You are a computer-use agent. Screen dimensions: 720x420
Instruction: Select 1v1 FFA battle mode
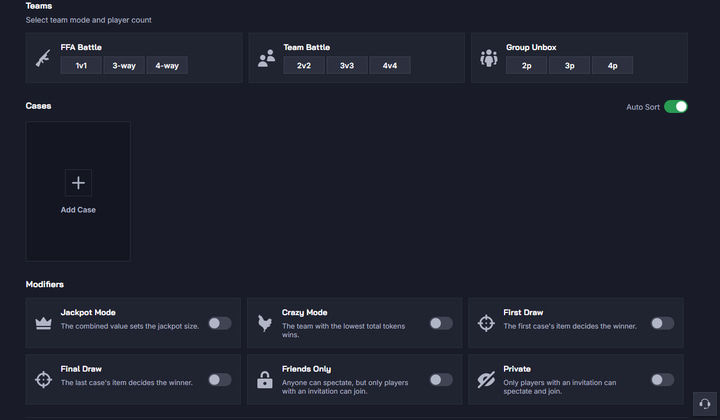pos(81,66)
